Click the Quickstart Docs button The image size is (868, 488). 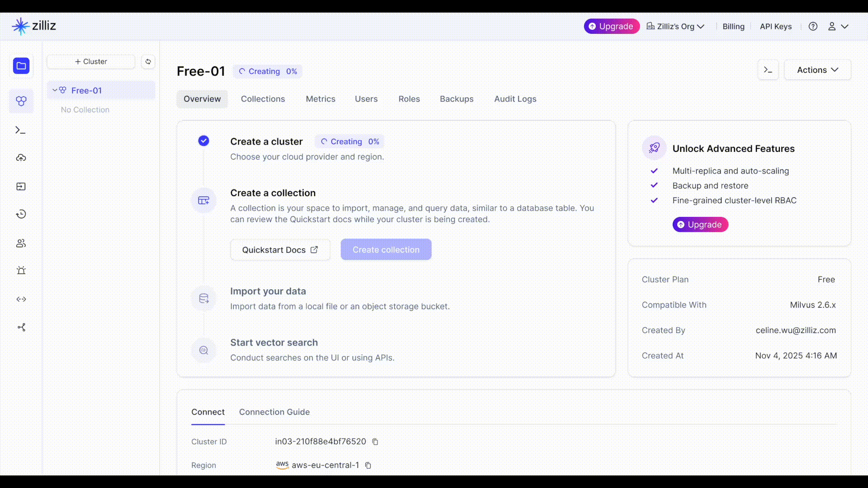(280, 250)
